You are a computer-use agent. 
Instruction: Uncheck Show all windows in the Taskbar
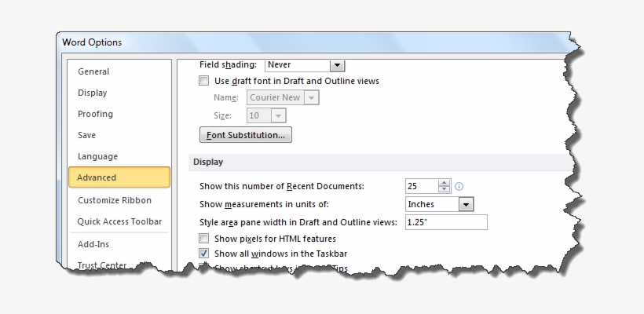point(203,254)
